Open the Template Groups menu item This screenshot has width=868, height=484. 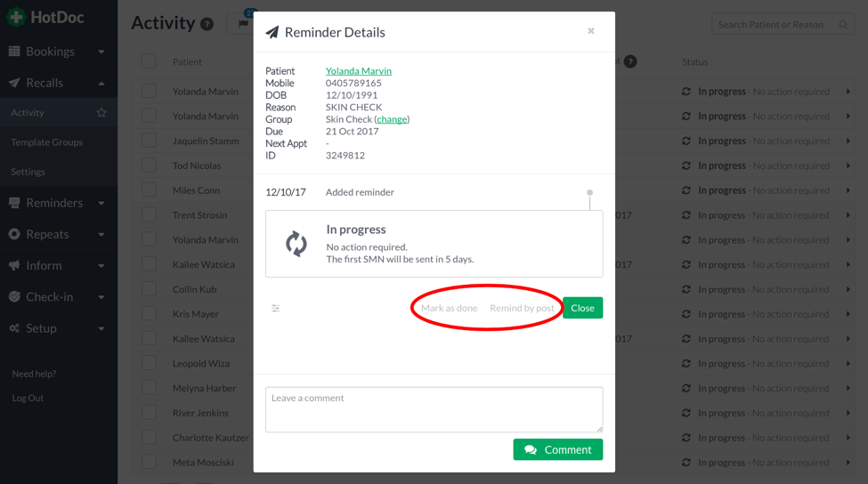pyautogui.click(x=47, y=142)
